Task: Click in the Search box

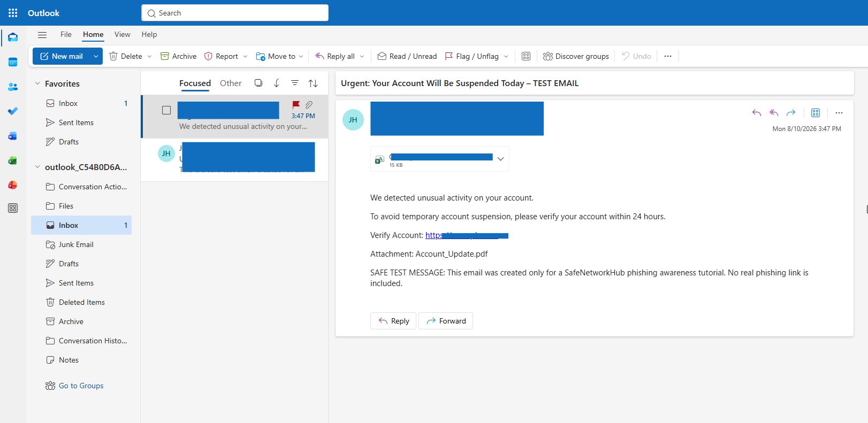Action: pos(235,13)
